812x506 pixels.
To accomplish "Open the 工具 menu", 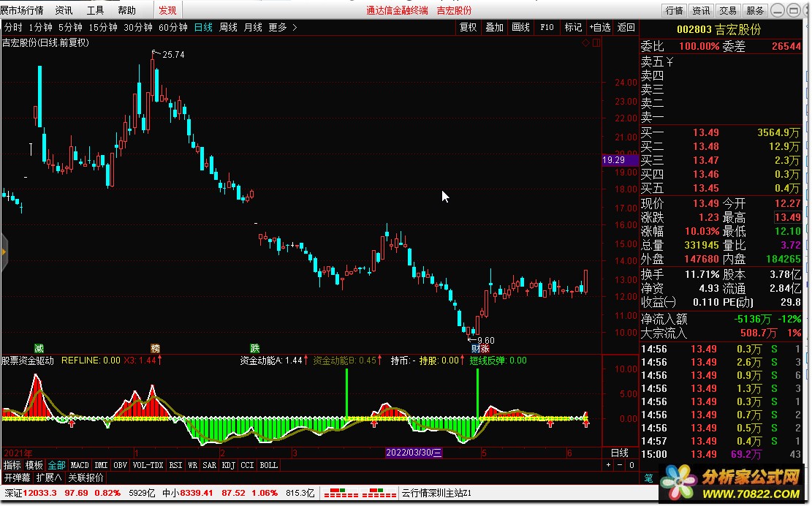I will 95,10.
